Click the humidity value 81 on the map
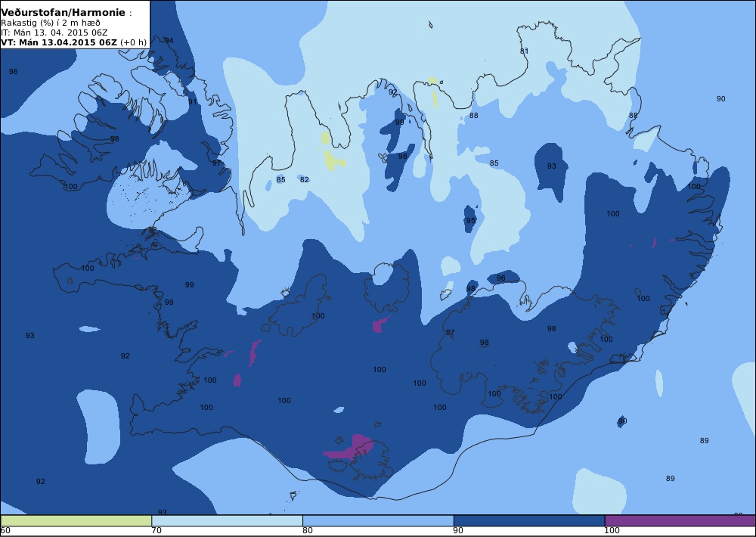 524,51
